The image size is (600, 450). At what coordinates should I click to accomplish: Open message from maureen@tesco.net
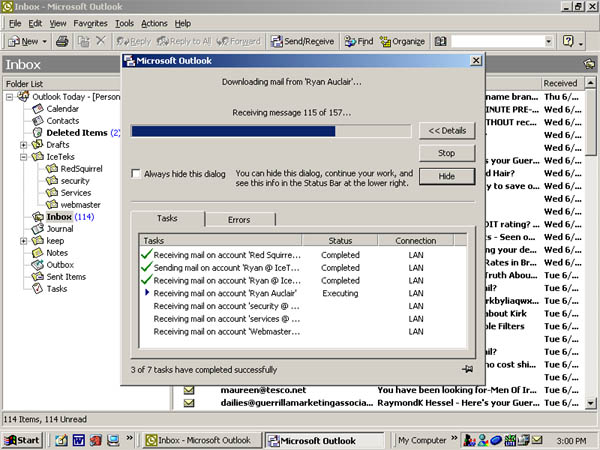tap(379, 390)
